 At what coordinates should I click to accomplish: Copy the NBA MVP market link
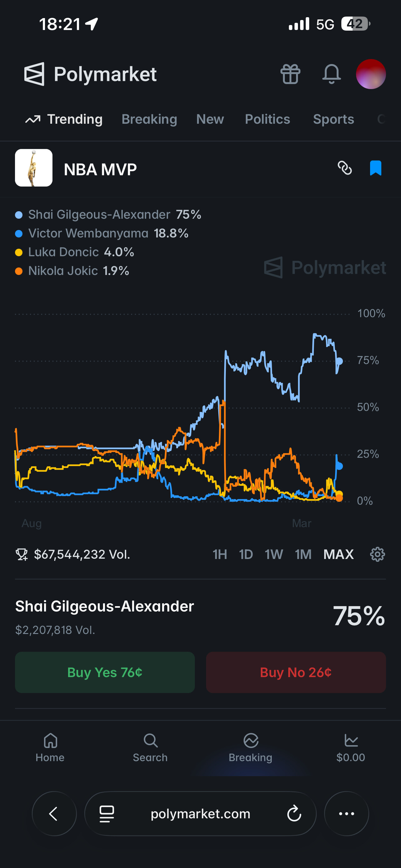(x=345, y=168)
